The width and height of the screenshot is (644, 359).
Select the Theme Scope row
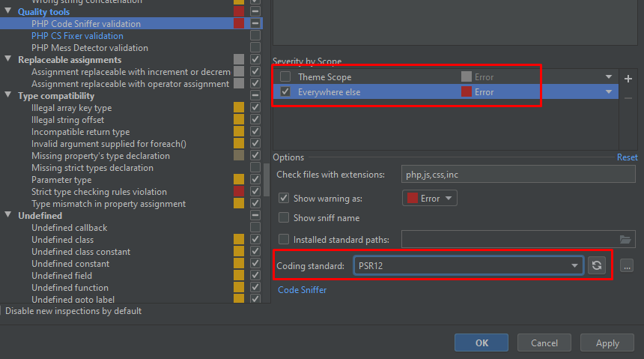446,77
